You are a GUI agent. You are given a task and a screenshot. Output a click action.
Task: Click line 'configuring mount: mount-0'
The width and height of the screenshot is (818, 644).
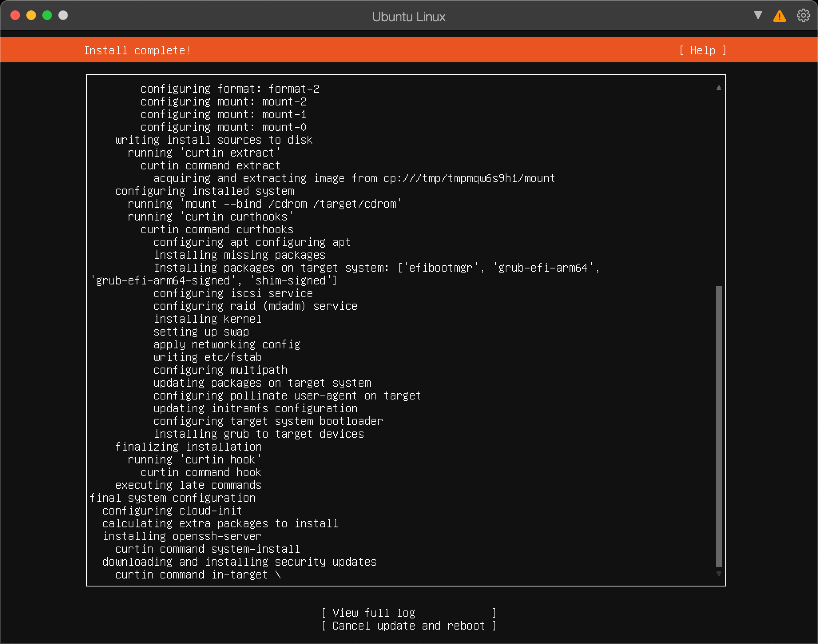click(x=223, y=127)
